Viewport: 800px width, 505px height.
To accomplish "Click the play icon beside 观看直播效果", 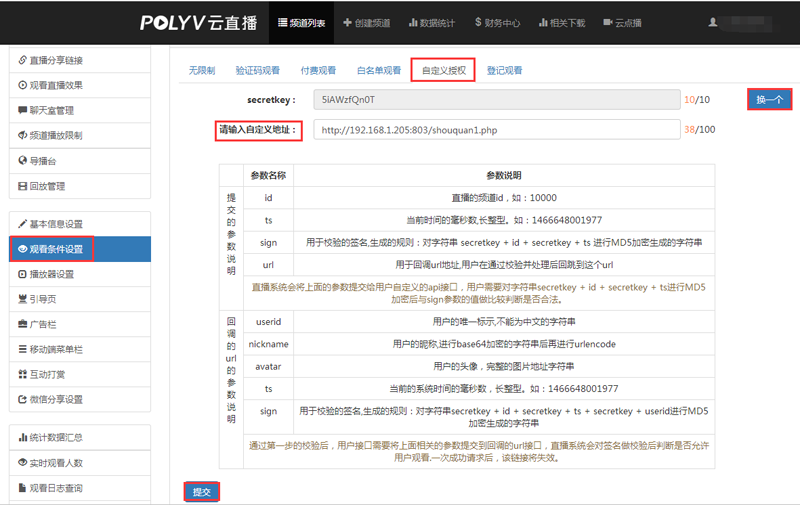I will [22, 86].
